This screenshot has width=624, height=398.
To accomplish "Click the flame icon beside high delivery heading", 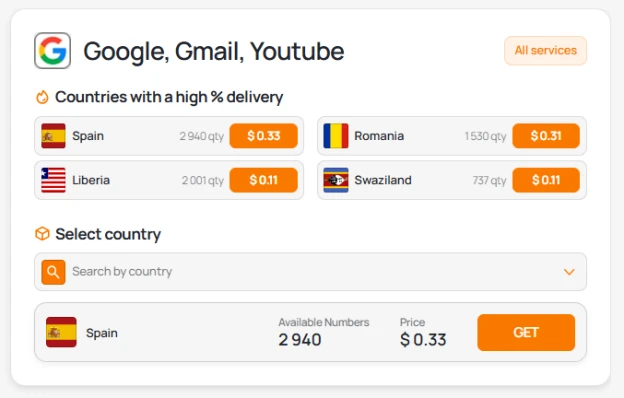I will 42,97.
